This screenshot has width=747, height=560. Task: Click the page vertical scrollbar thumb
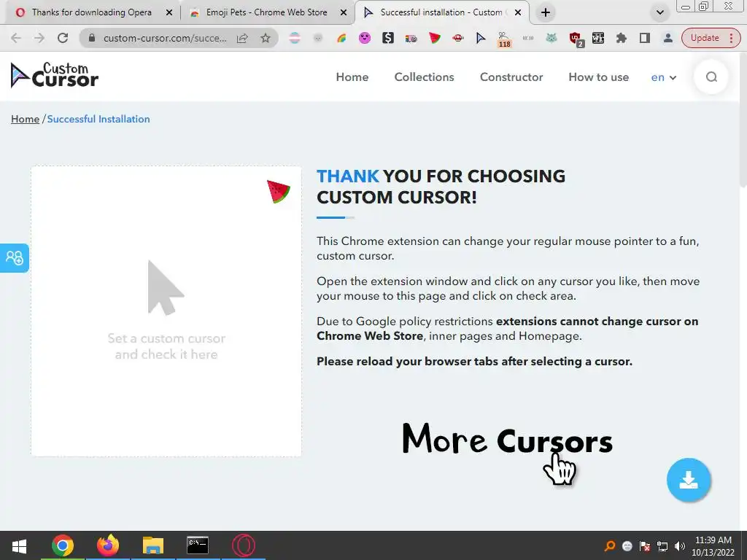(743, 119)
